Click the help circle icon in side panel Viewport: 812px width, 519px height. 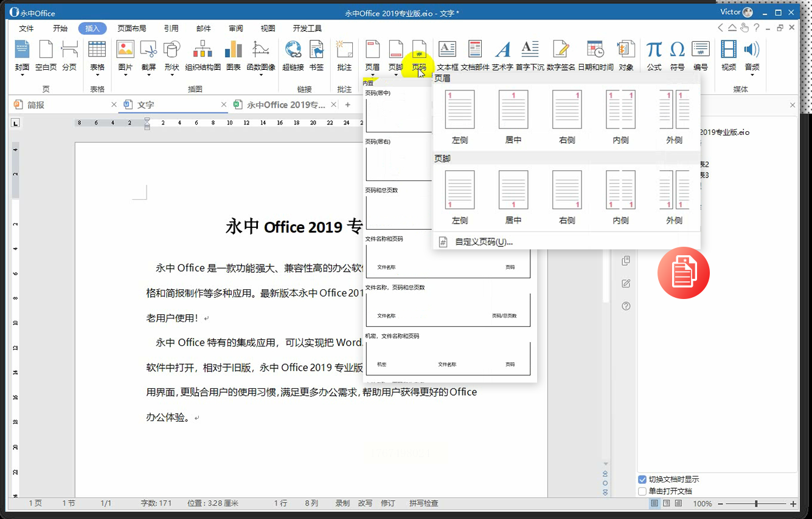click(x=625, y=306)
